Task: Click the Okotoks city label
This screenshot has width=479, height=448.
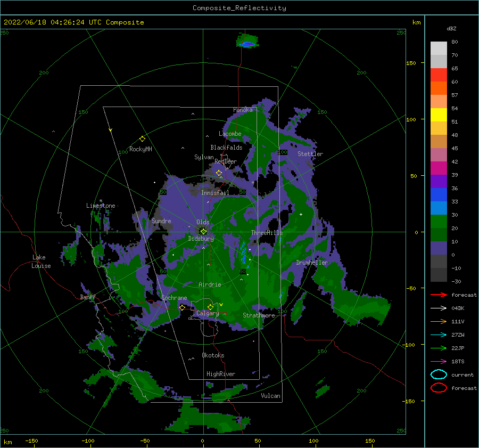Action: pos(213,355)
